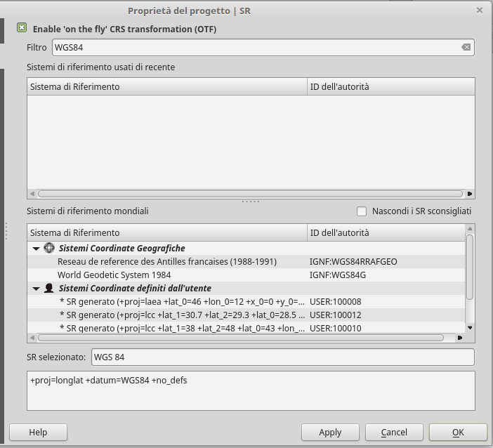493x448 pixels.
Task: Check Nascondi i SR sconsigliati checkbox
Action: coord(362,211)
